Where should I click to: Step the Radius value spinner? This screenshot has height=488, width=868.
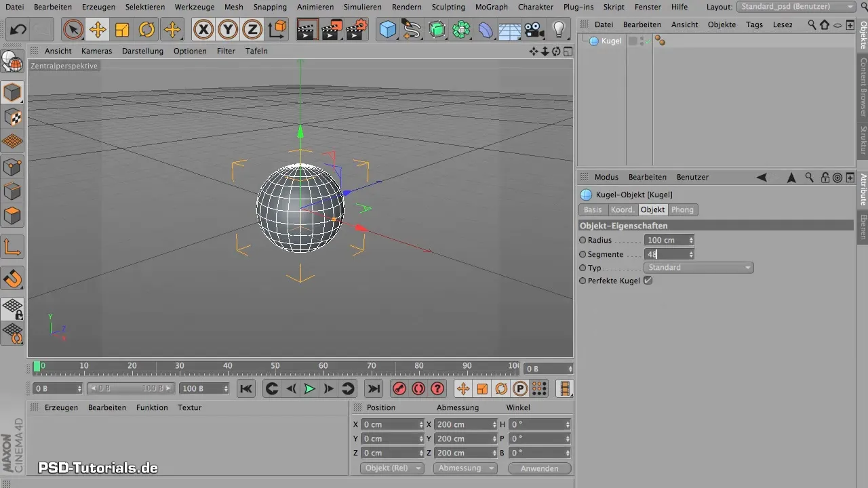coord(691,240)
